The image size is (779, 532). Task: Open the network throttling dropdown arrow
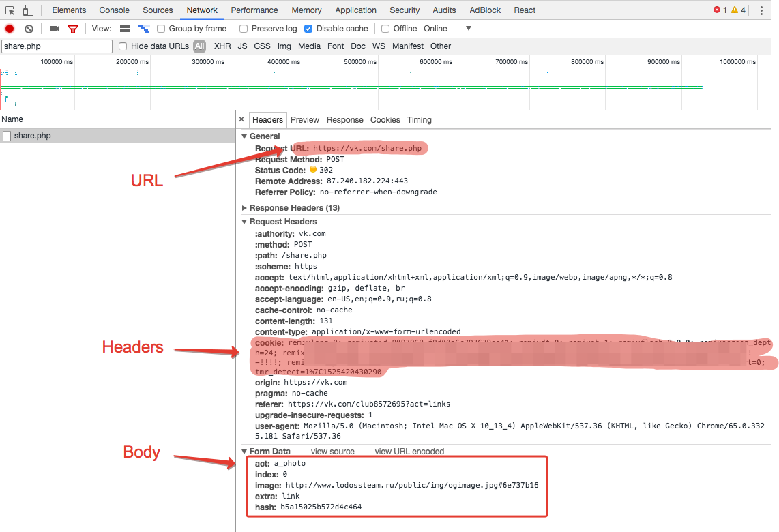click(x=468, y=29)
